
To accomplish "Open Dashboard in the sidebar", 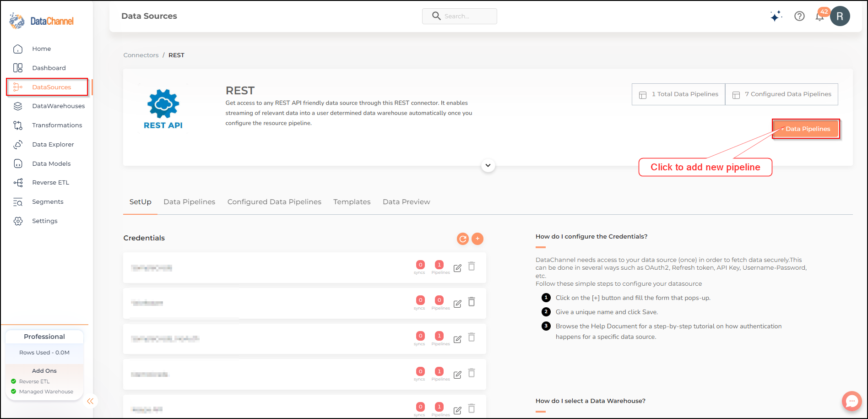I will pyautogui.click(x=49, y=68).
